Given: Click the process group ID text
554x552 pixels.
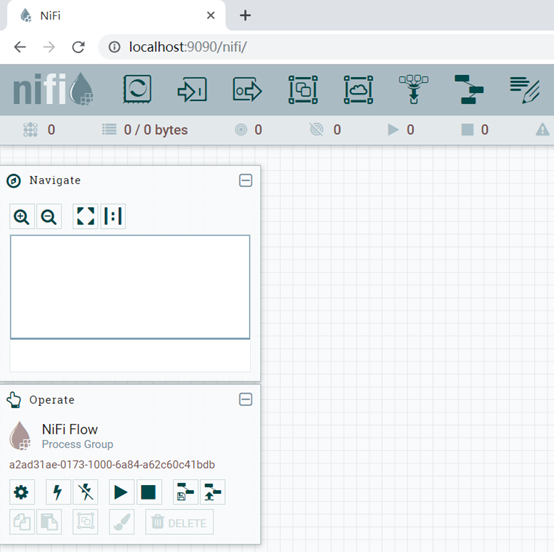Looking at the screenshot, I should [x=112, y=464].
